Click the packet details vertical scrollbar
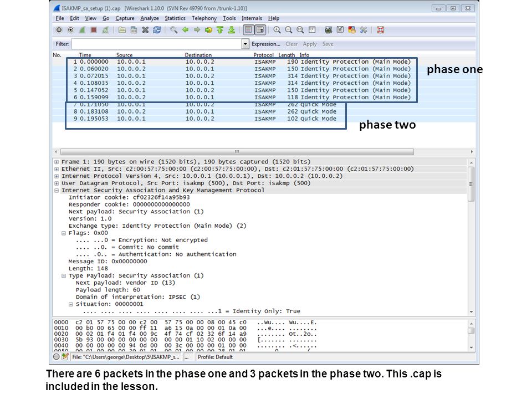Image resolution: width=532 pixels, height=399 pixels. 471,185
